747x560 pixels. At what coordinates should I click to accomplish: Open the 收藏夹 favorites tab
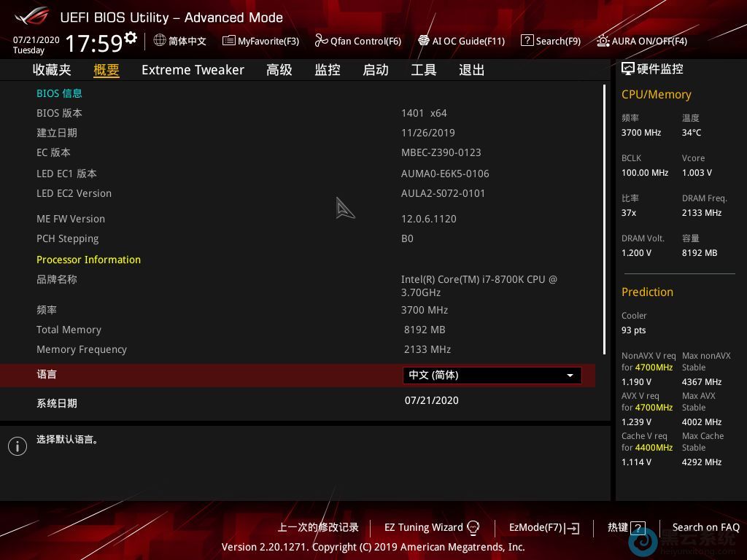(x=52, y=70)
